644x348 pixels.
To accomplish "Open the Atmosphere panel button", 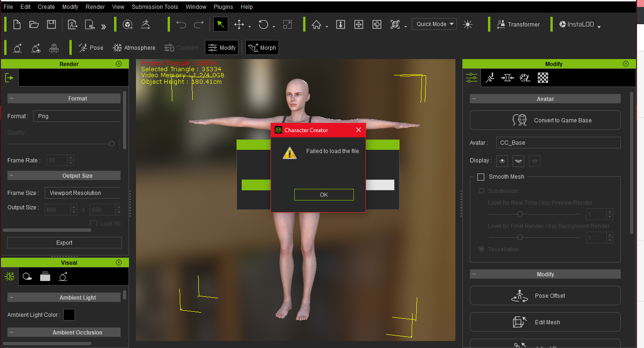I will pyautogui.click(x=134, y=47).
